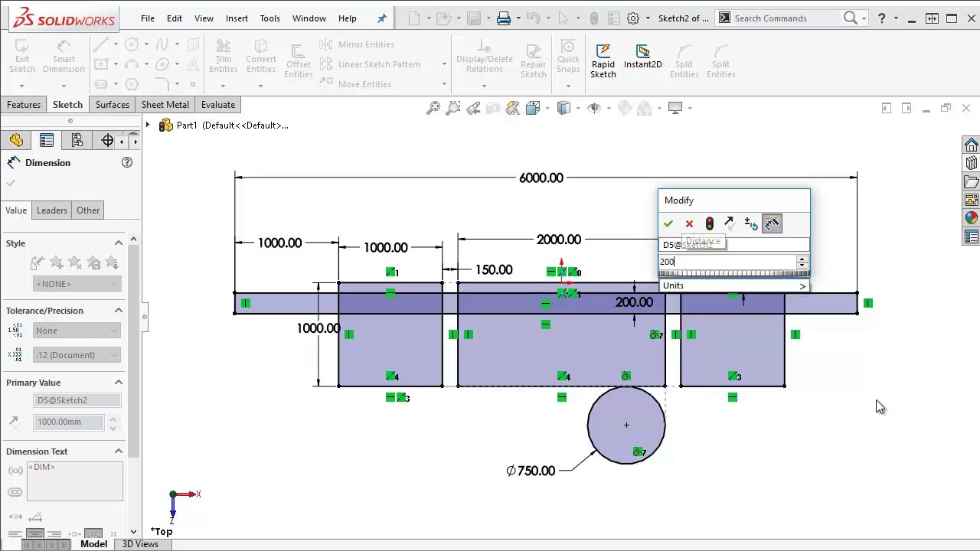Click the dimension value field showing 200

click(727, 262)
